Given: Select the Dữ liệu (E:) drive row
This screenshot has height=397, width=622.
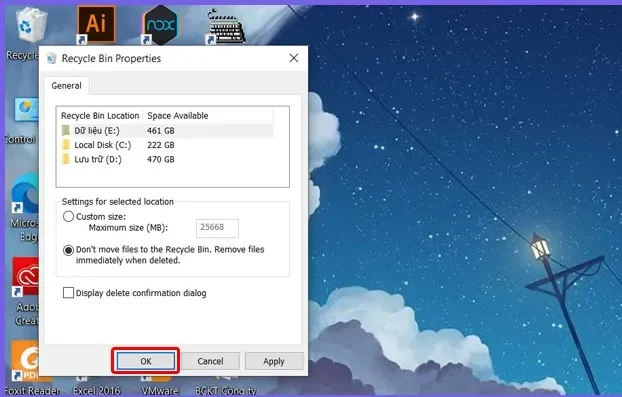Looking at the screenshot, I should (166, 130).
